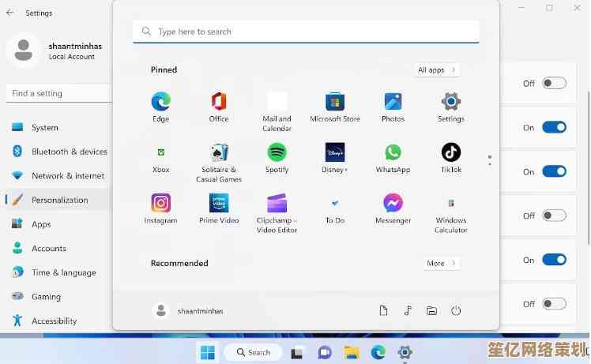Go to Accounts in the Settings sidebar
Viewport: 591px width, 364px height.
(48, 249)
